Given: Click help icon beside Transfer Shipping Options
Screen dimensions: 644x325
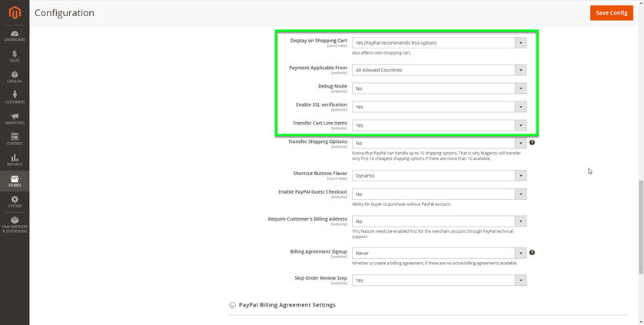Looking at the screenshot, I should tap(532, 143).
